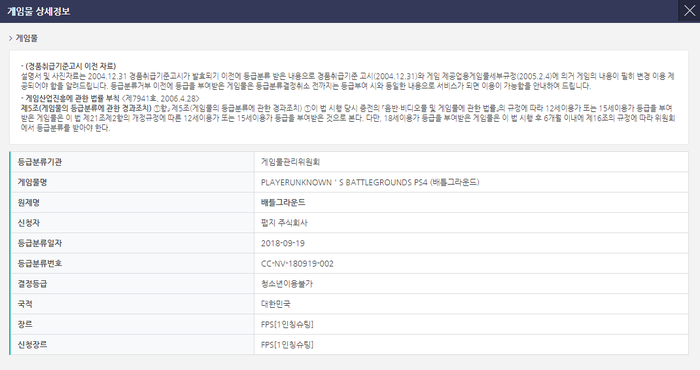Viewport: 700px width, 370px height.
Task: Click the 게임물명 row label
Action: point(32,182)
